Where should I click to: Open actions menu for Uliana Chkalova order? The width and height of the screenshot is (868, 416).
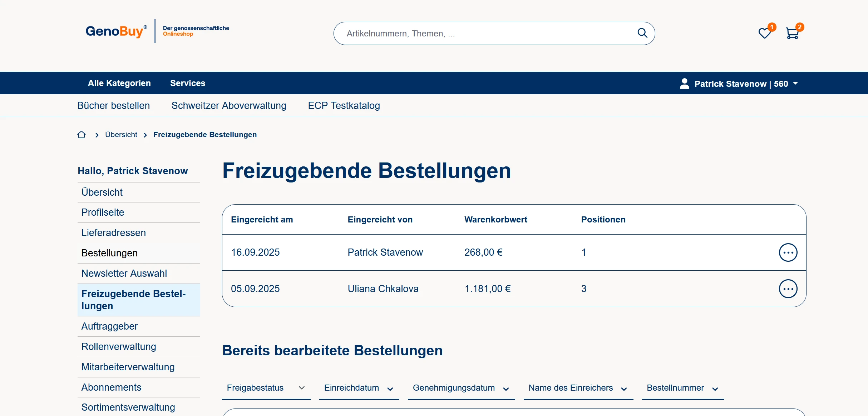[788, 289]
